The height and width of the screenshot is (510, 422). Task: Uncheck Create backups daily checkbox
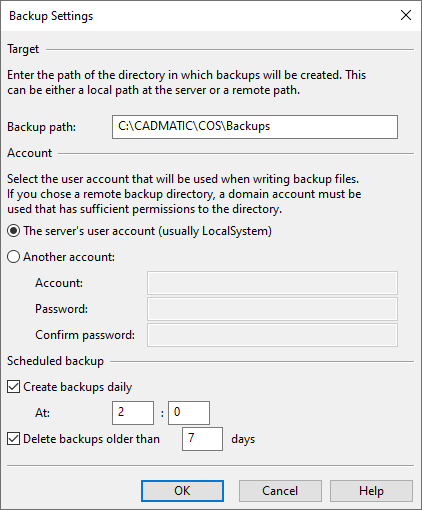pyautogui.click(x=14, y=387)
